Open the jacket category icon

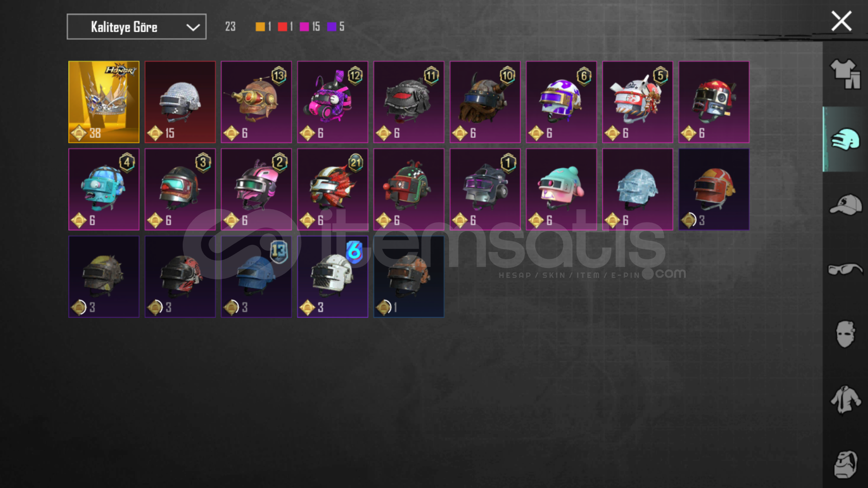point(845,399)
